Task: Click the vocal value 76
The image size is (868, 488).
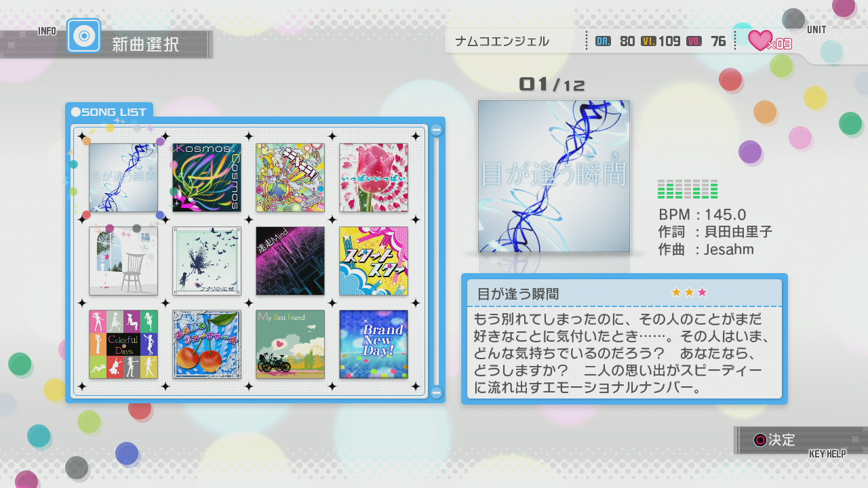Action: pos(718,41)
